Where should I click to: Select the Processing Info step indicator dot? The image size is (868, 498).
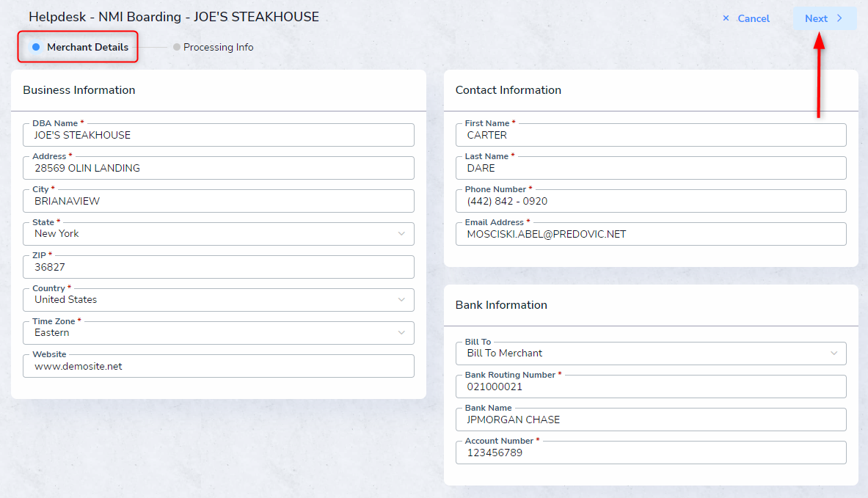(177, 47)
